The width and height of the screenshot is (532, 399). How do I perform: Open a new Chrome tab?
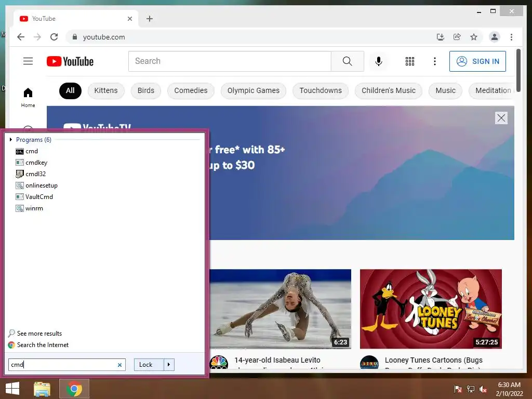(x=150, y=19)
